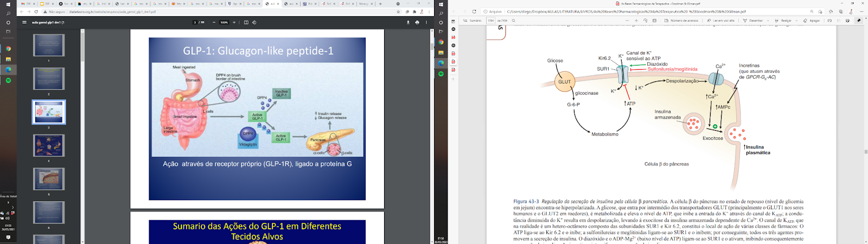
Task: Toggle the Sumário contents panel in Edge
Action: tap(473, 21)
